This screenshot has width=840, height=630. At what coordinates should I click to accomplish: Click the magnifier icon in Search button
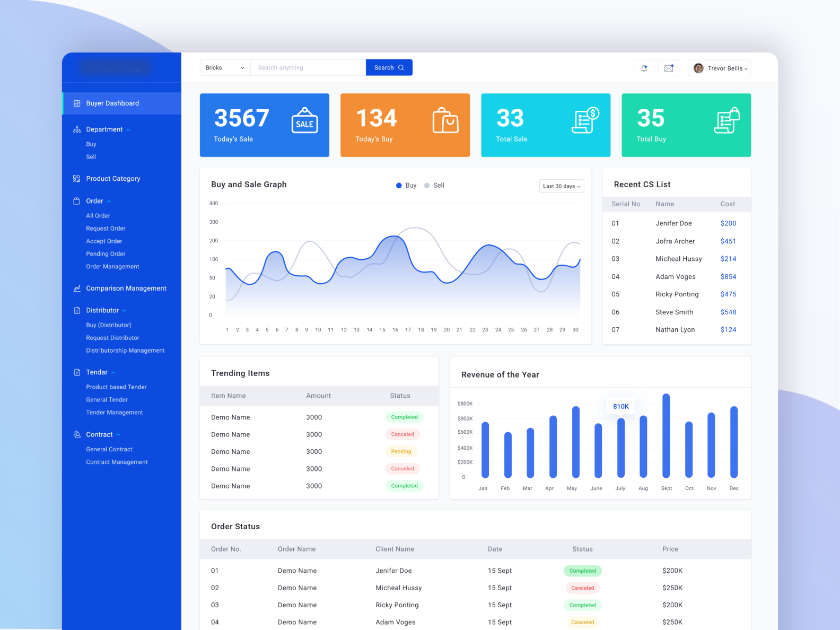click(401, 68)
